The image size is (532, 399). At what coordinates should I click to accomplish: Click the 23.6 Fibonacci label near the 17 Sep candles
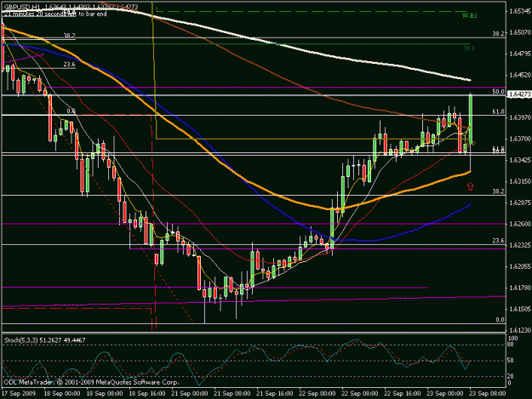point(69,64)
